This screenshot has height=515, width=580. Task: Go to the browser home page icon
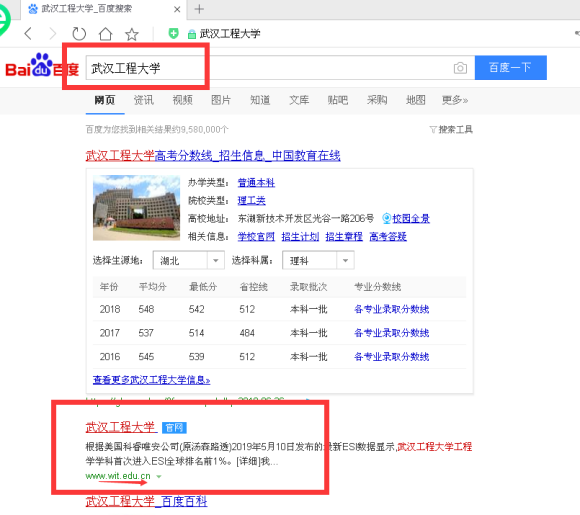[x=105, y=34]
